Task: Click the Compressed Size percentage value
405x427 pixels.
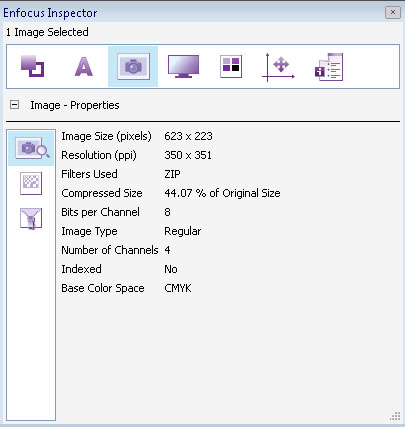Action: tap(222, 193)
